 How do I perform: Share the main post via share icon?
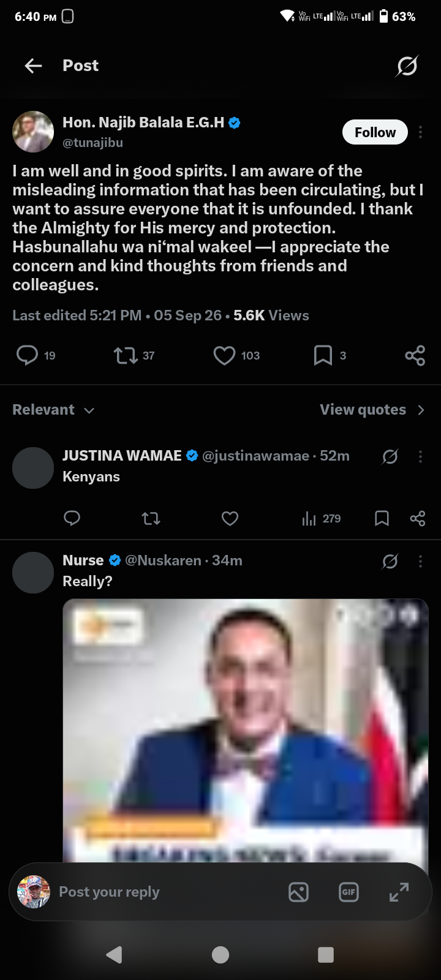click(x=415, y=355)
